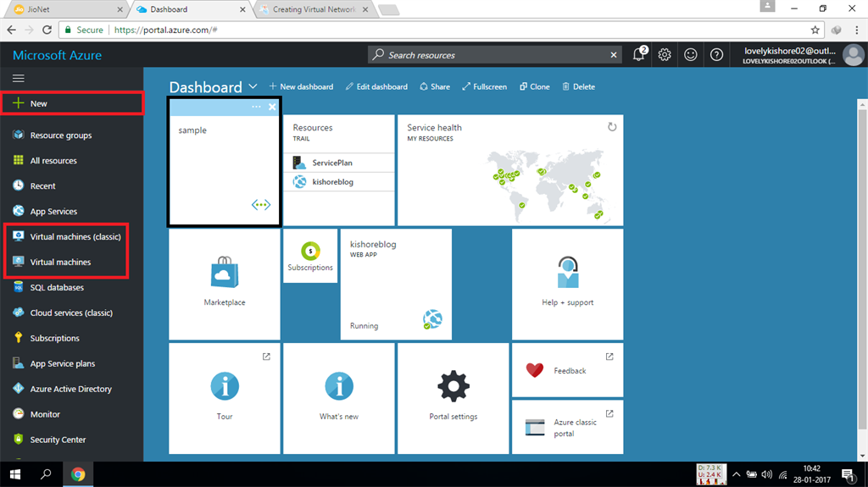Viewport: 868px width, 487px height.
Task: Open the Tour tile
Action: click(x=224, y=398)
